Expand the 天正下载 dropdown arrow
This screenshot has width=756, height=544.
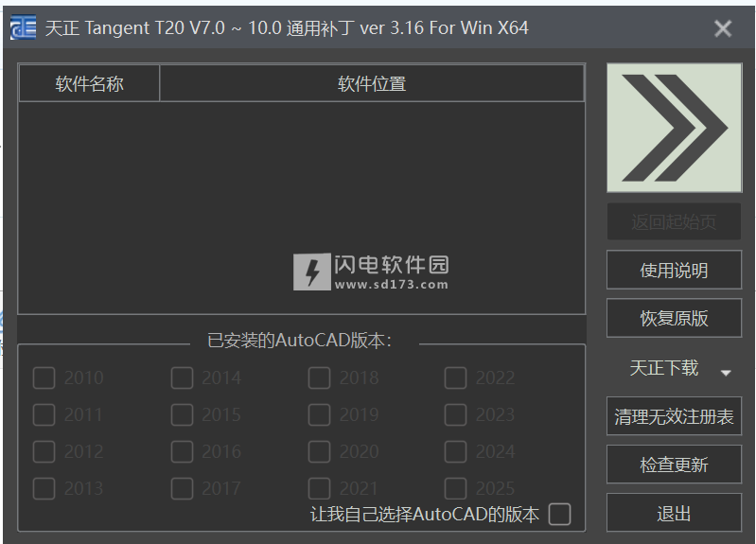coord(726,373)
